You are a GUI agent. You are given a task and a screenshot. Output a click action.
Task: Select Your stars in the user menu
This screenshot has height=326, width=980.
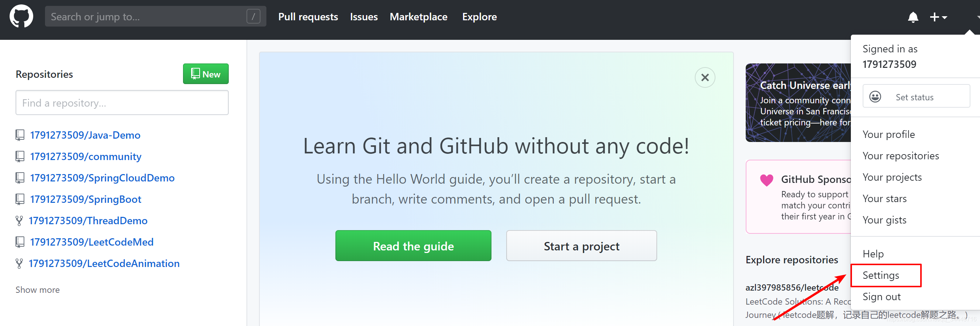[x=884, y=198]
